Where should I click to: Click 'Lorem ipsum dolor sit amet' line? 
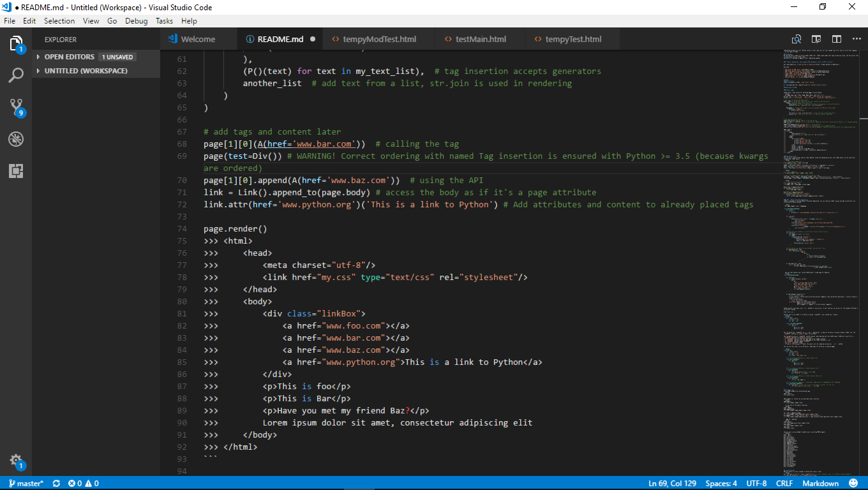pyautogui.click(x=398, y=422)
